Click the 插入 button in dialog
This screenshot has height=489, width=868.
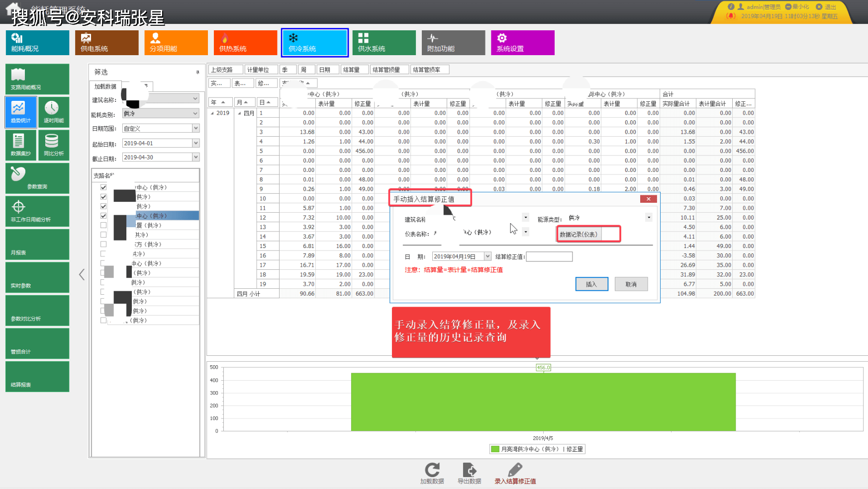591,284
